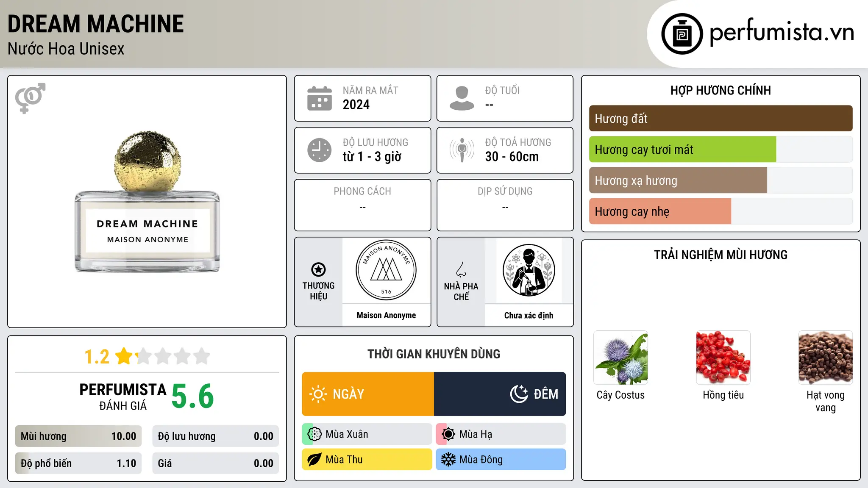Click the calendar icon beside Năm ra mắt

320,98
